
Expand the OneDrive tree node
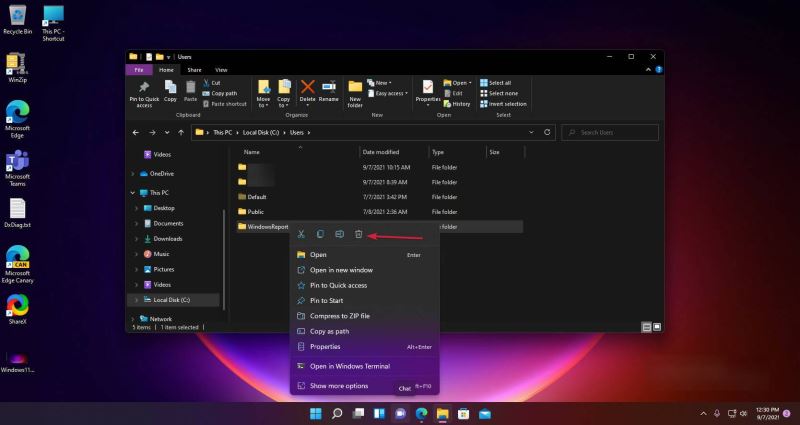tap(135, 173)
